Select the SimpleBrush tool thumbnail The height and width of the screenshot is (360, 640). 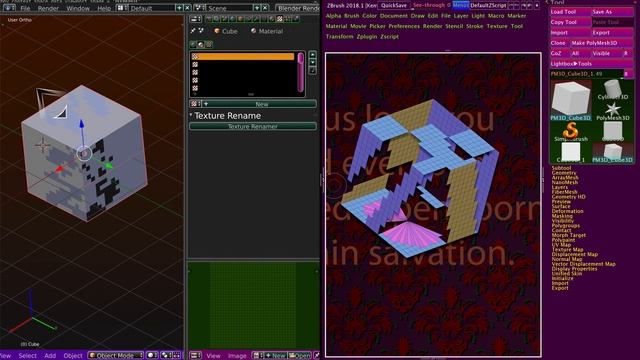[571, 132]
